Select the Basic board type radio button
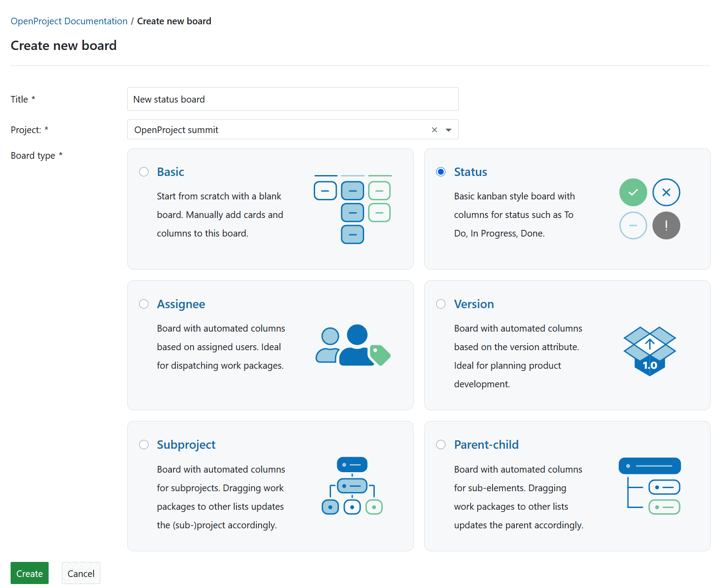Image resolution: width=719 pixels, height=588 pixels. click(144, 172)
